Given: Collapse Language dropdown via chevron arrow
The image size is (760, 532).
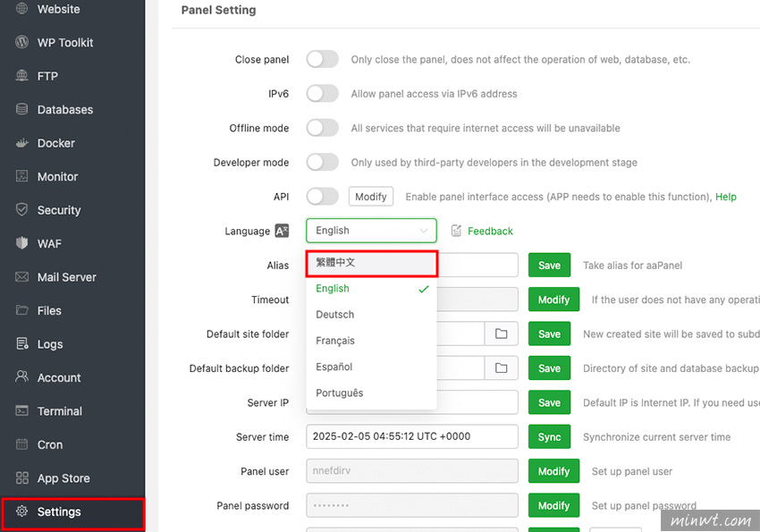Looking at the screenshot, I should 424,231.
